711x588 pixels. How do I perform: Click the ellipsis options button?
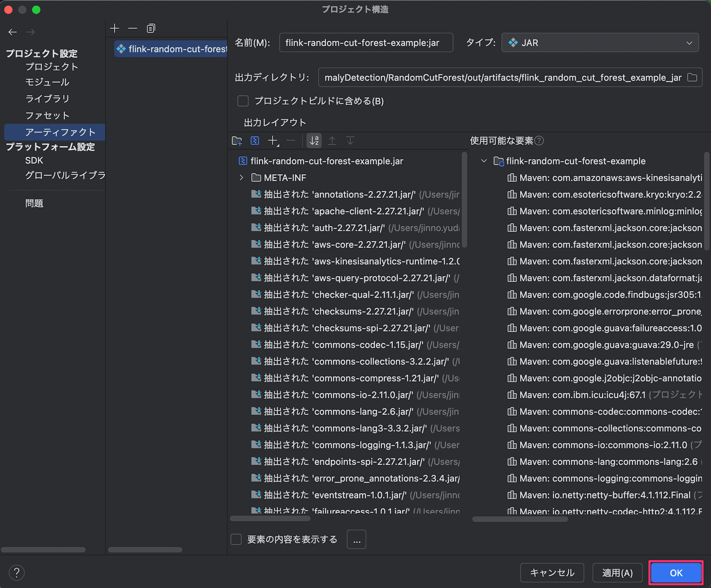[357, 540]
